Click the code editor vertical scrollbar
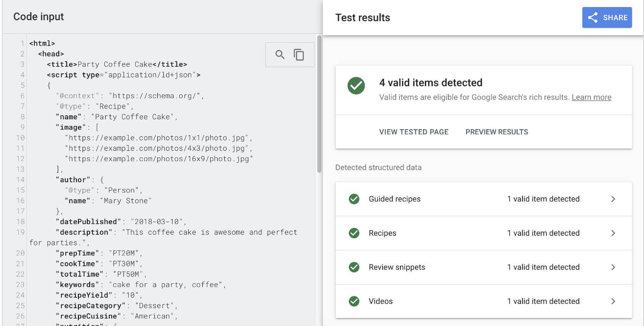 [319, 104]
